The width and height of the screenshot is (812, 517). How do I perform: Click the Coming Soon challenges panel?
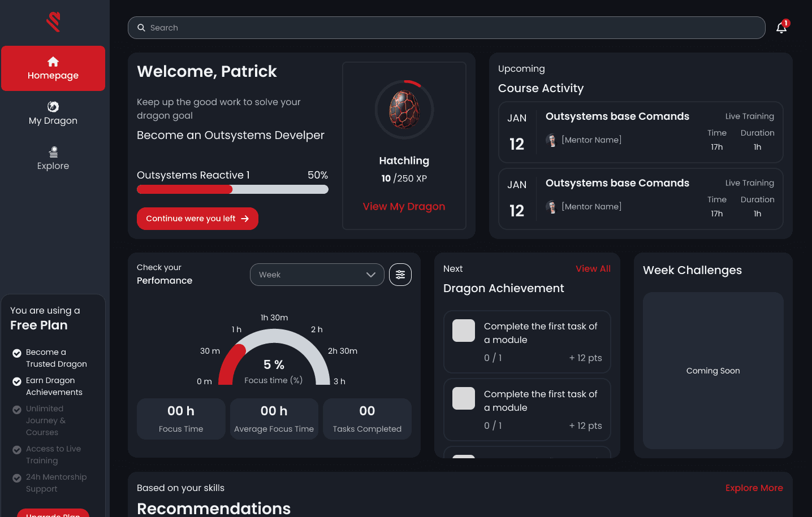pyautogui.click(x=713, y=371)
